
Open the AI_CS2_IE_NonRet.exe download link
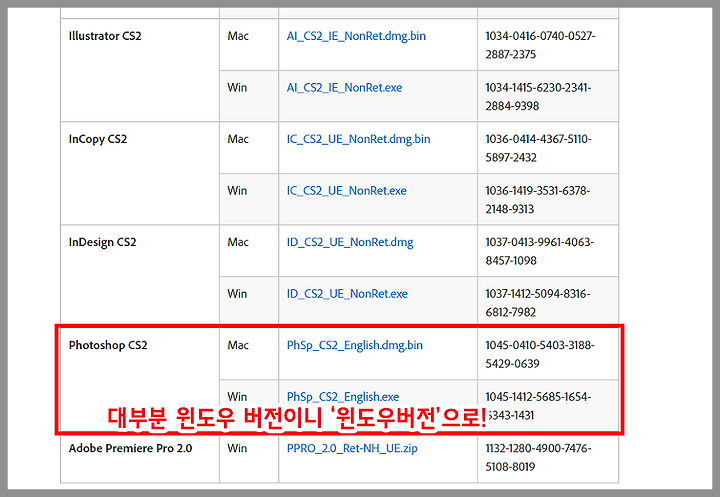pos(344,88)
